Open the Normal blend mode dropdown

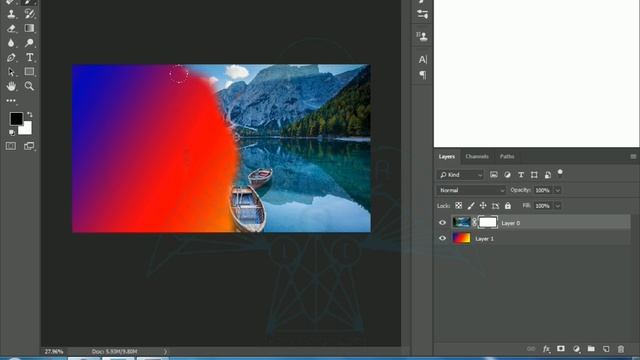tap(471, 190)
